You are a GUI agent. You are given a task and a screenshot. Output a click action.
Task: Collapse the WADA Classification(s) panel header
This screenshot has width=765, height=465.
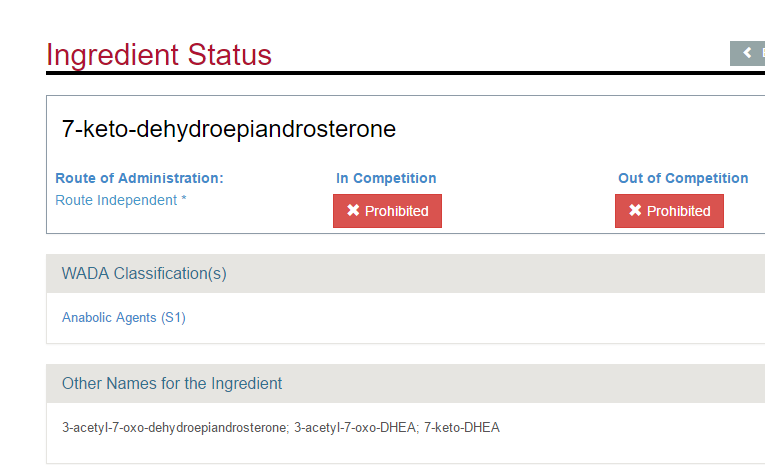(405, 273)
